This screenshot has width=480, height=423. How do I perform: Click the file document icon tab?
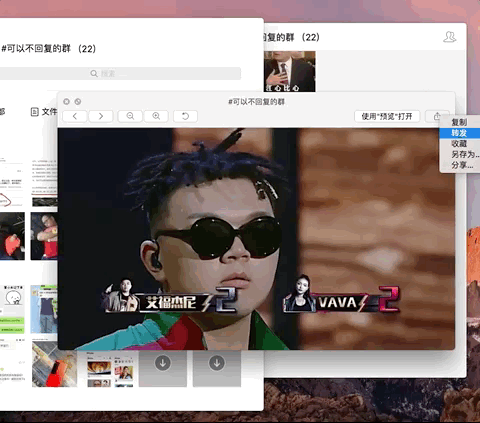click(x=35, y=112)
